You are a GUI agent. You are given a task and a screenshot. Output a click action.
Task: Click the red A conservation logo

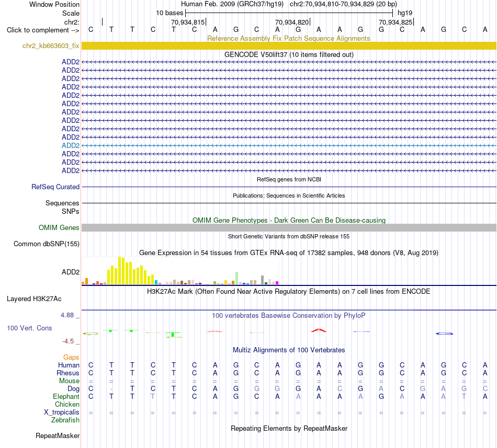(319, 330)
